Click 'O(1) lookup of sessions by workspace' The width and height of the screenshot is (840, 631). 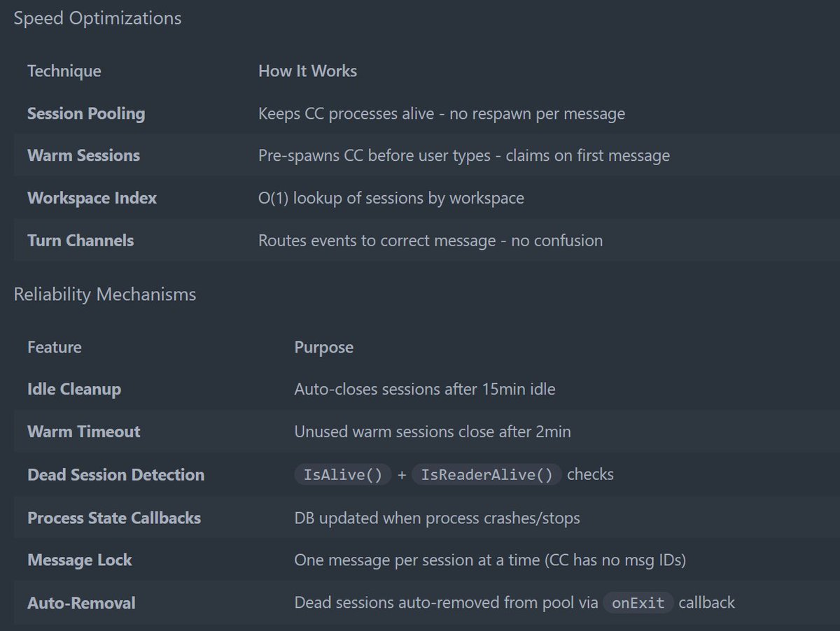(x=391, y=198)
